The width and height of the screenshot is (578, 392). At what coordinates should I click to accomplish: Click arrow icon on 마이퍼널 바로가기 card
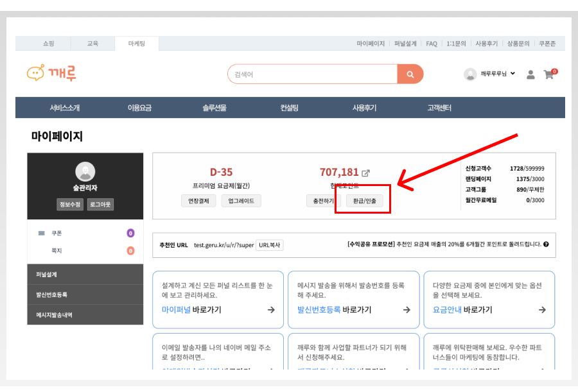271,310
